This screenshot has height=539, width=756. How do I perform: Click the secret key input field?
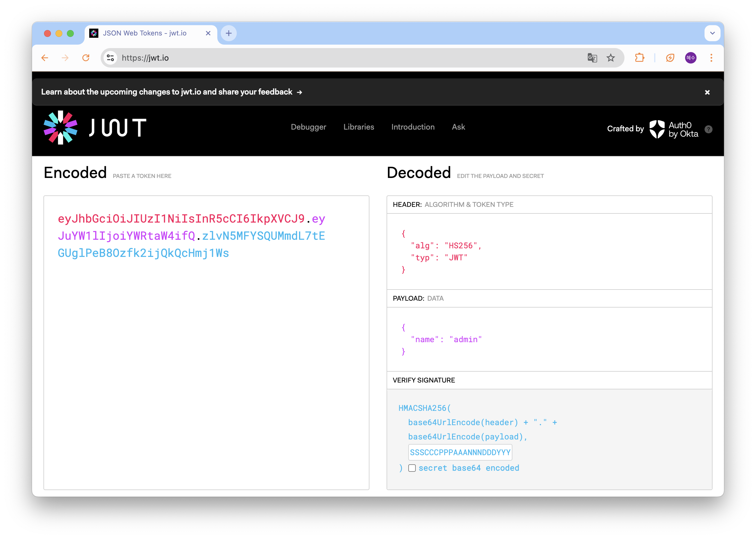point(460,452)
